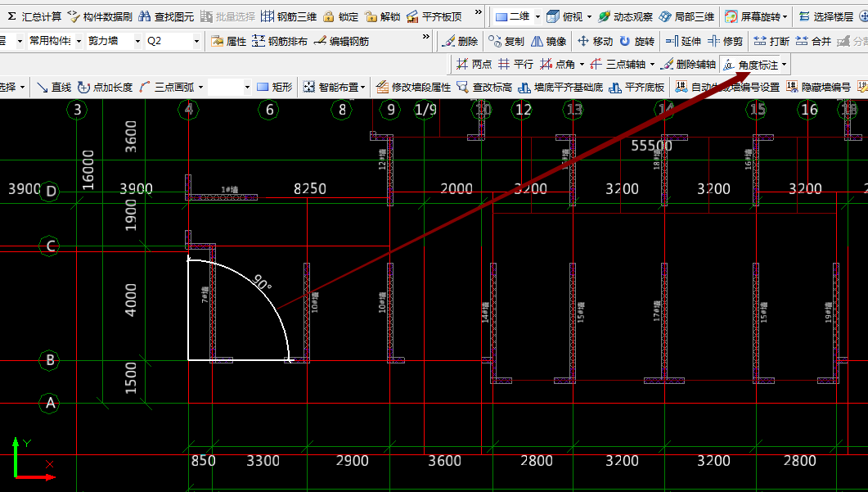Screen dimensions: 868x492
Task: Select the 点加长度 point plus length tool
Action: tap(106, 87)
